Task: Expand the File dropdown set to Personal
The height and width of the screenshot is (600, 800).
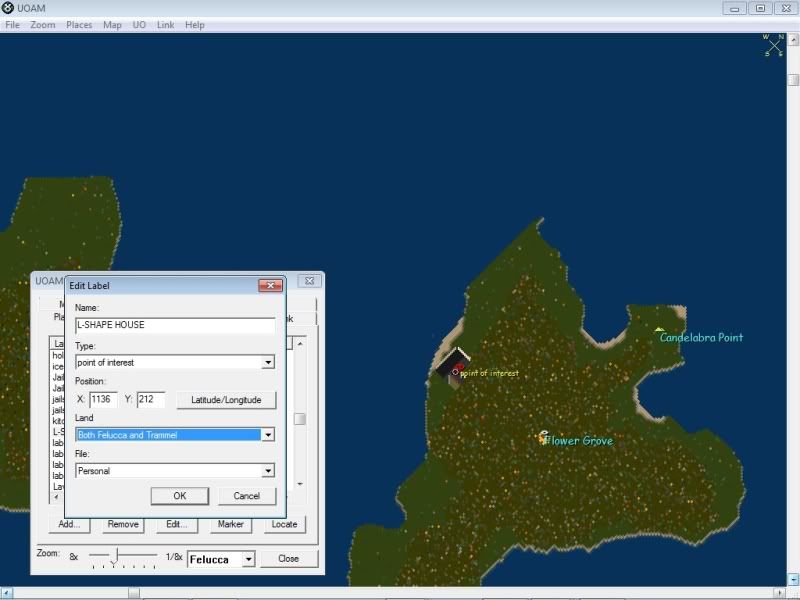Action: point(268,470)
